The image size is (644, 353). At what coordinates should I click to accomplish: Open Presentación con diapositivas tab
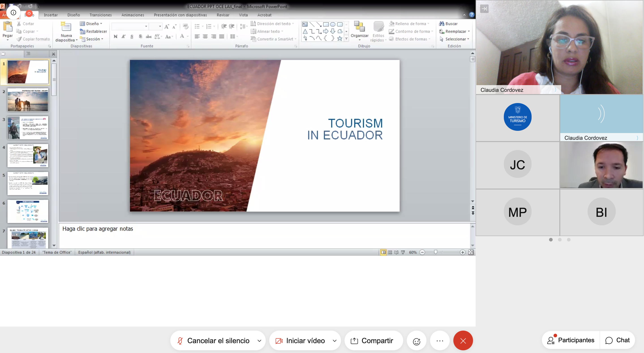coord(180,15)
